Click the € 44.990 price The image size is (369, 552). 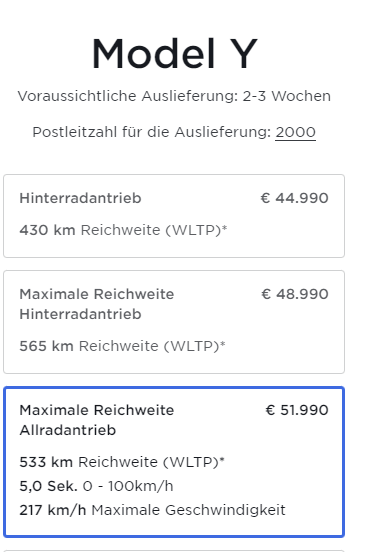pos(294,198)
